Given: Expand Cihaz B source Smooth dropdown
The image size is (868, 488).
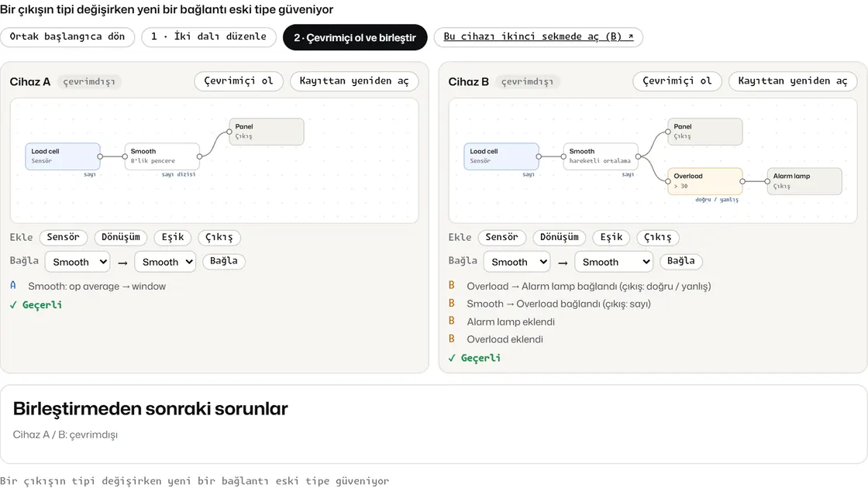Looking at the screenshot, I should pos(517,262).
